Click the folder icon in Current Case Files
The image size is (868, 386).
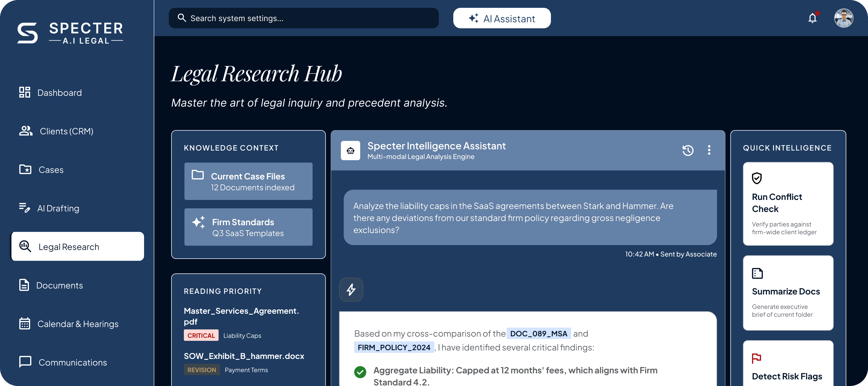(x=197, y=175)
